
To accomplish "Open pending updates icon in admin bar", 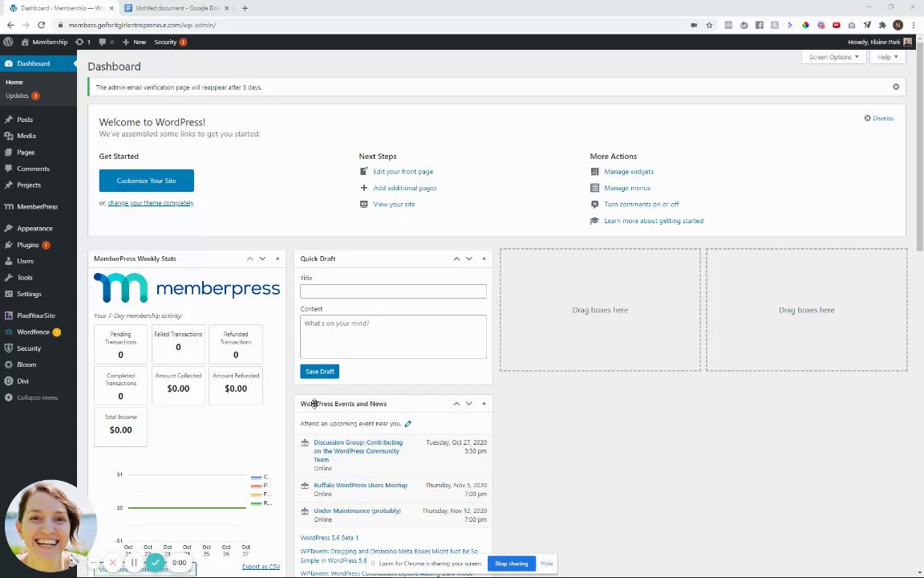I will (83, 42).
